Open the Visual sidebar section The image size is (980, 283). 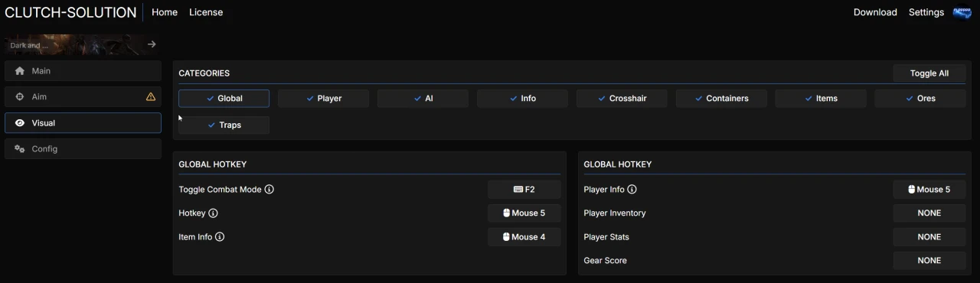[83, 123]
